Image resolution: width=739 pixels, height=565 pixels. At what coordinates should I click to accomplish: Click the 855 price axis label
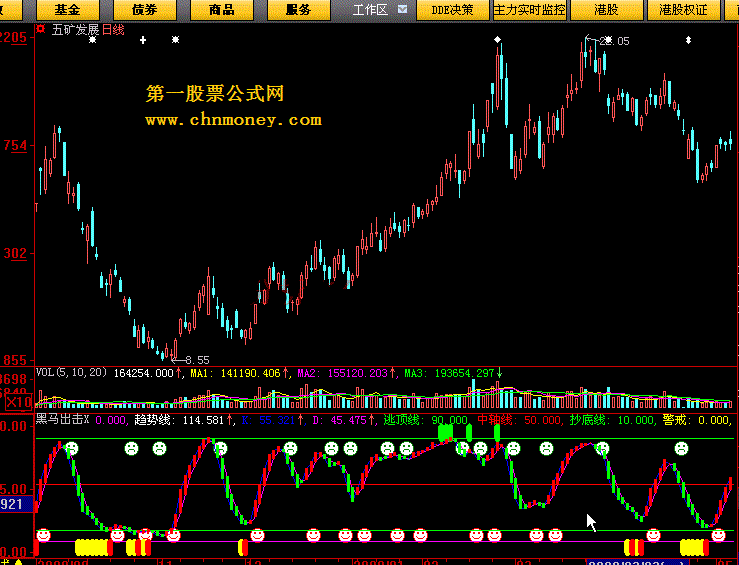pyautogui.click(x=15, y=360)
